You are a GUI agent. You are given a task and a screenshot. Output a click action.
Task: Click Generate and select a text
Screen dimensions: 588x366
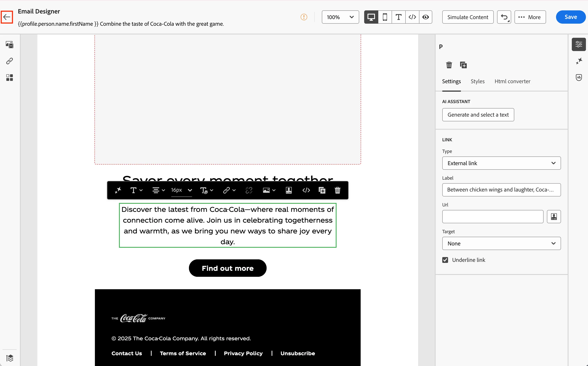[478, 115]
